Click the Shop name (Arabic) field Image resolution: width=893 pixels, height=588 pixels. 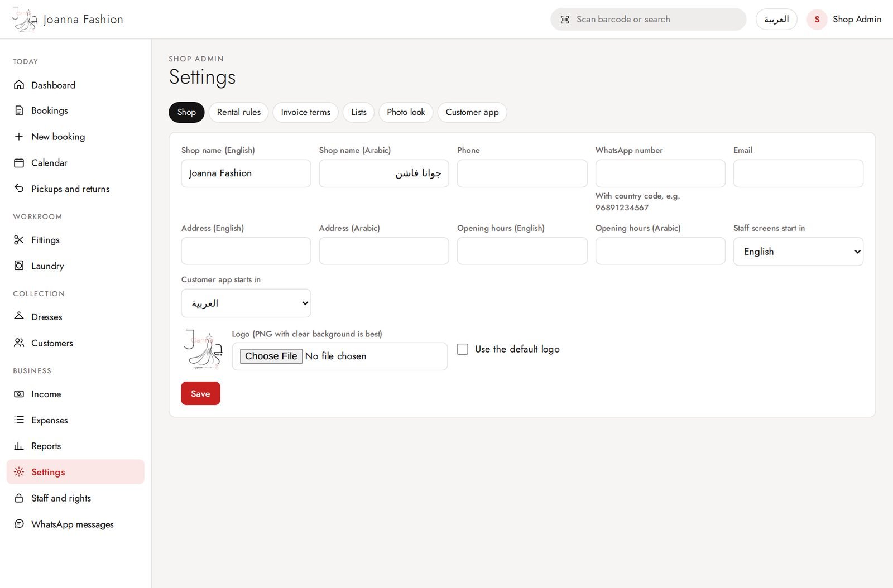(x=384, y=173)
